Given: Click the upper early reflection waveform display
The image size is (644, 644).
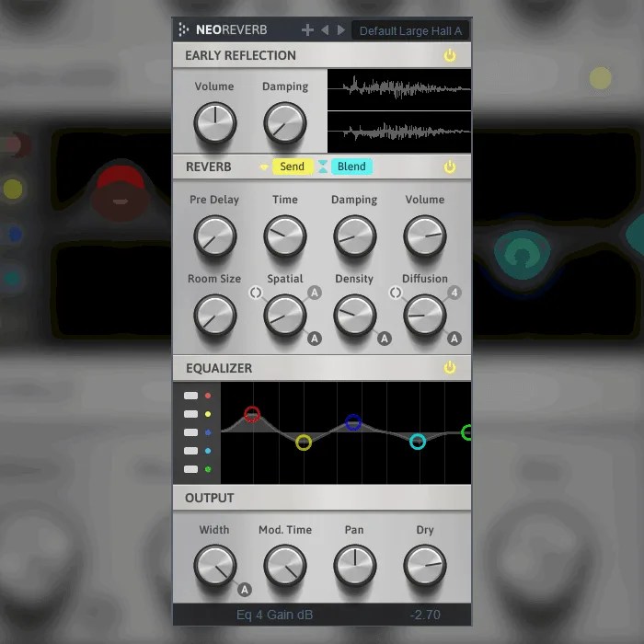Looking at the screenshot, I should pyautogui.click(x=399, y=89).
